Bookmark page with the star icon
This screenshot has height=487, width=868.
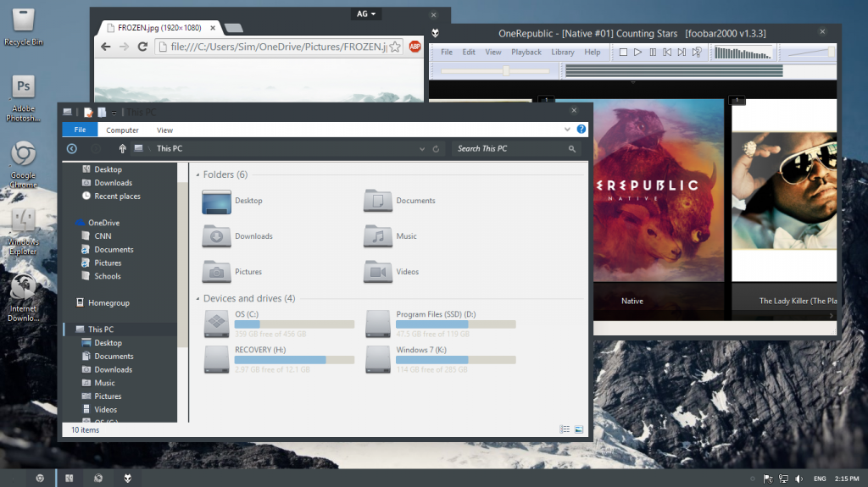(x=394, y=47)
